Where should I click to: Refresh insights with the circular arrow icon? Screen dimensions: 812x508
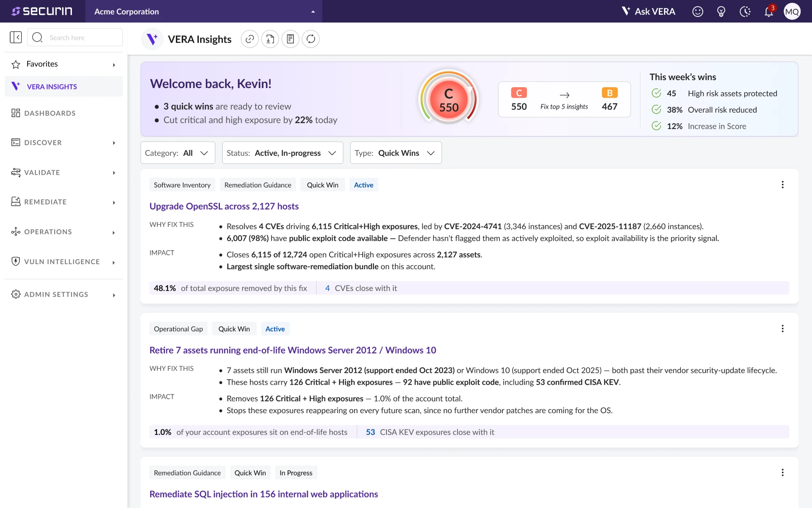(310, 39)
